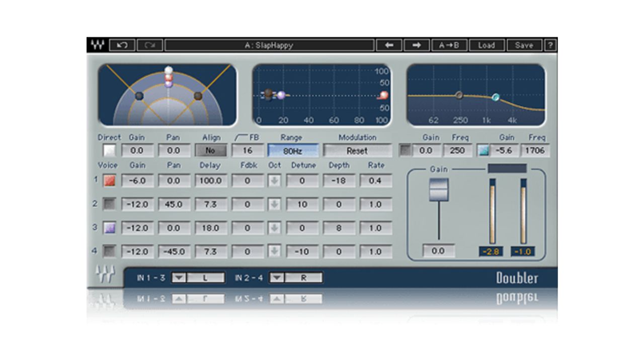644x362 pixels.
Task: Click the redo arrow button
Action: (149, 45)
